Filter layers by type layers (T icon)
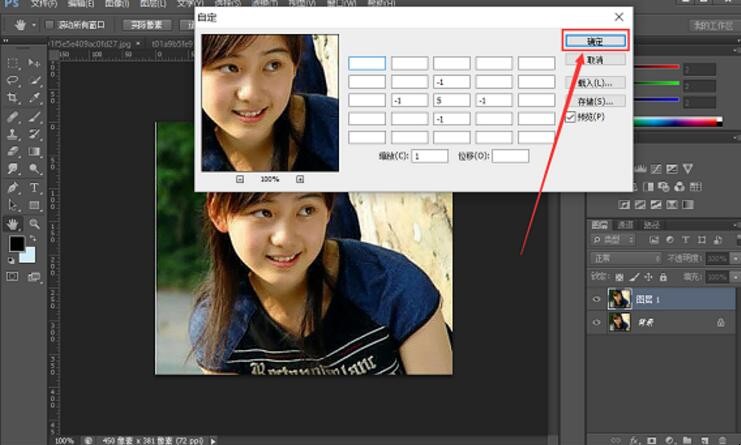Image resolution: width=741 pixels, height=445 pixels. click(685, 240)
